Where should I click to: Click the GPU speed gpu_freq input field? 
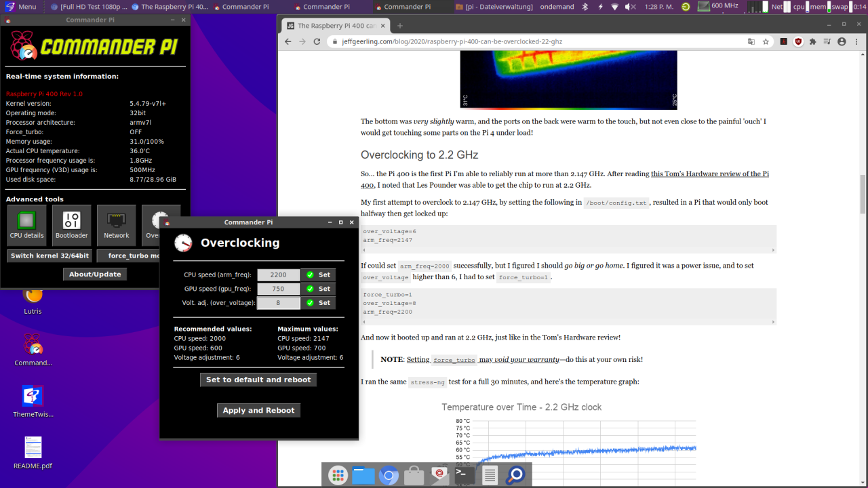278,289
